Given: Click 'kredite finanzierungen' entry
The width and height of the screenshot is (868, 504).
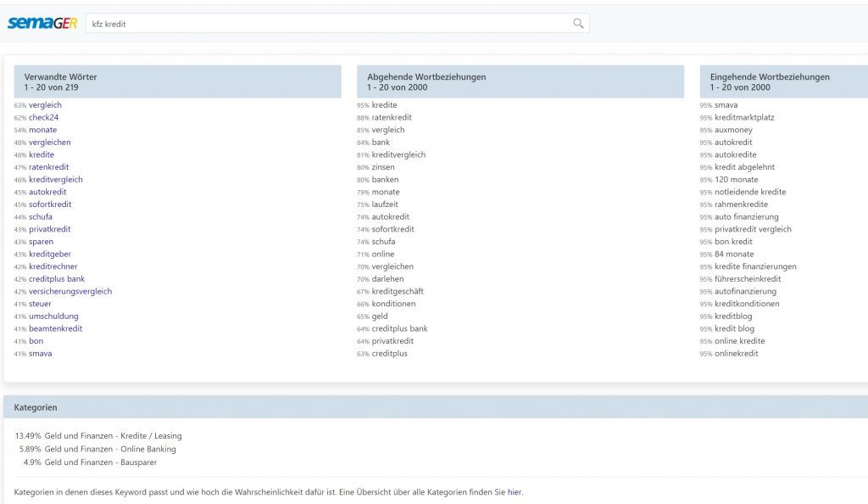Looking at the screenshot, I should 755,266.
